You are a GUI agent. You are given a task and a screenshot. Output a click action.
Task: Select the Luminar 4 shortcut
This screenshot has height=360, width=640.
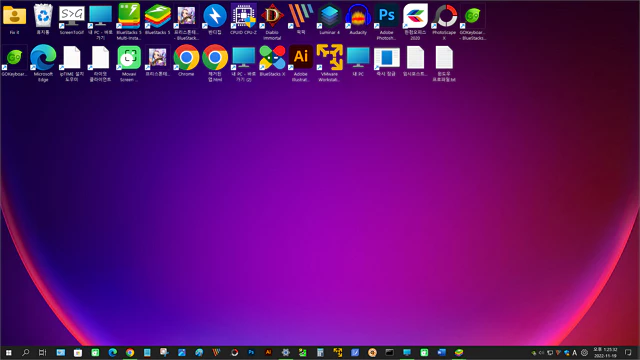(x=329, y=19)
